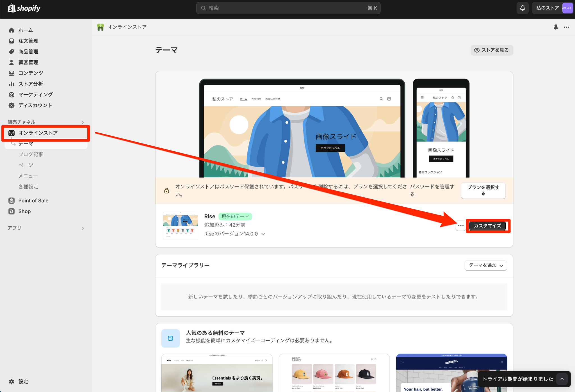
Task: Click the three-dot menu beside カスタマイズ
Action: (x=461, y=226)
